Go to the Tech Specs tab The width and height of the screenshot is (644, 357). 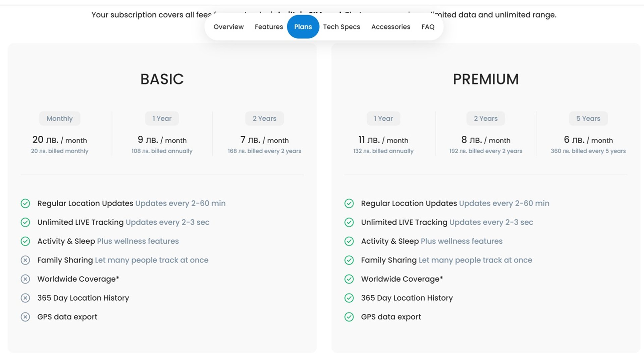pyautogui.click(x=341, y=27)
